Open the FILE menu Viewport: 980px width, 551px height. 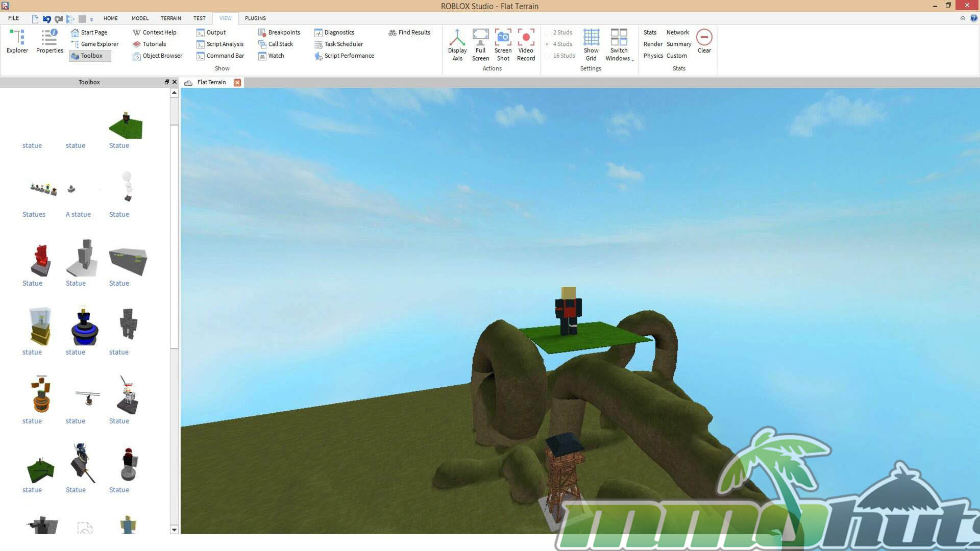point(14,18)
